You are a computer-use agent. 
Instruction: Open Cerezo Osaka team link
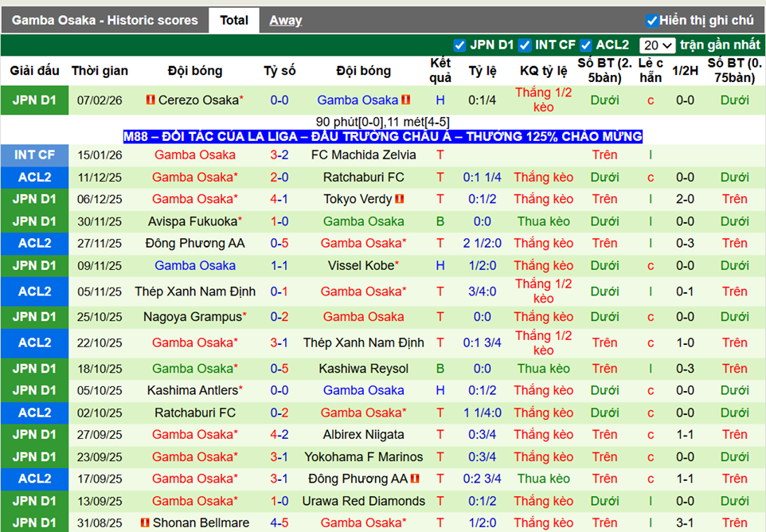[198, 100]
